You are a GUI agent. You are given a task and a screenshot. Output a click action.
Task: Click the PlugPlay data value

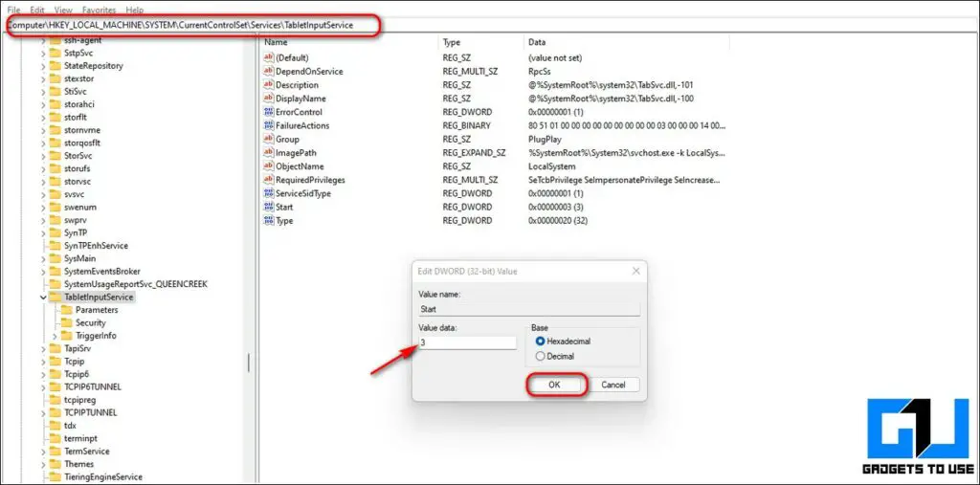click(545, 139)
